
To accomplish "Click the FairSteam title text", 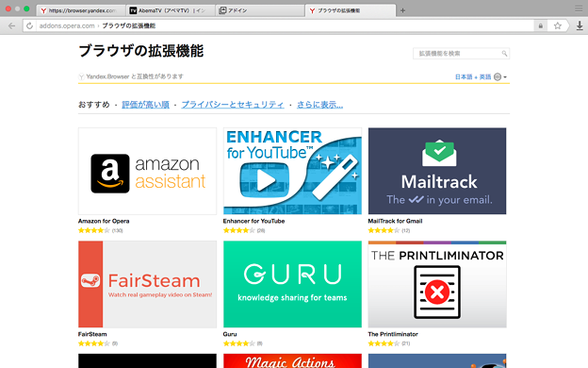I will coord(92,334).
